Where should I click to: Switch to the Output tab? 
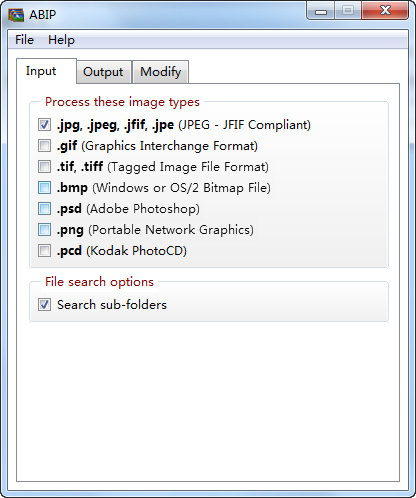pos(103,72)
